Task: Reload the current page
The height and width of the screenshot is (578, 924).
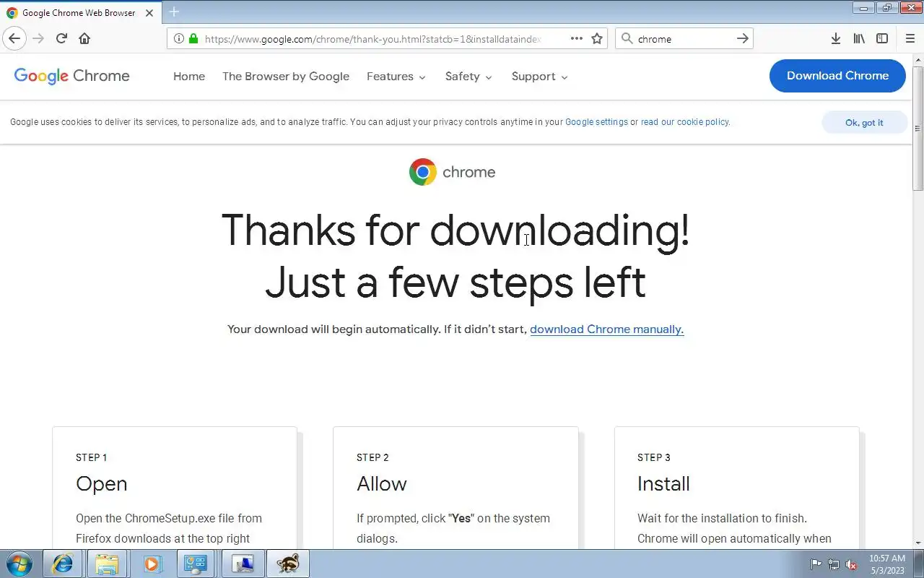Action: [61, 38]
